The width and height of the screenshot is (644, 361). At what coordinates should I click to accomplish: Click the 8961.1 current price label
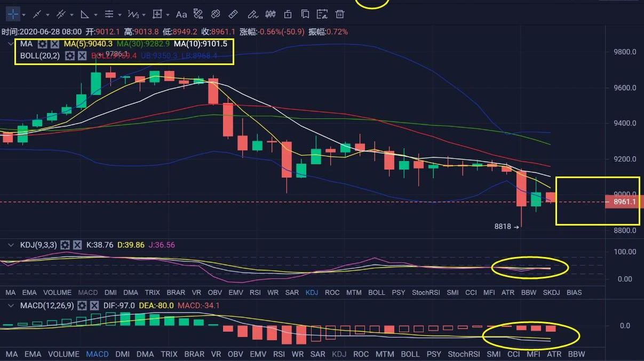point(624,202)
